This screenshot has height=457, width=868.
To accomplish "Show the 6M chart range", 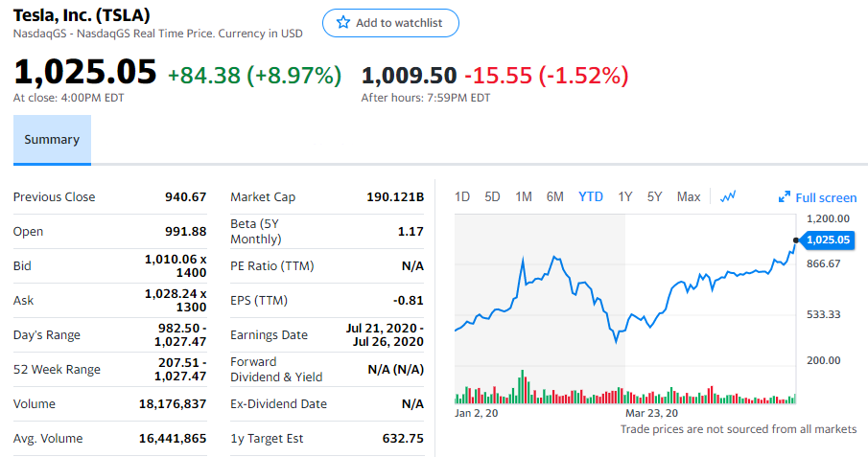I will [x=554, y=196].
